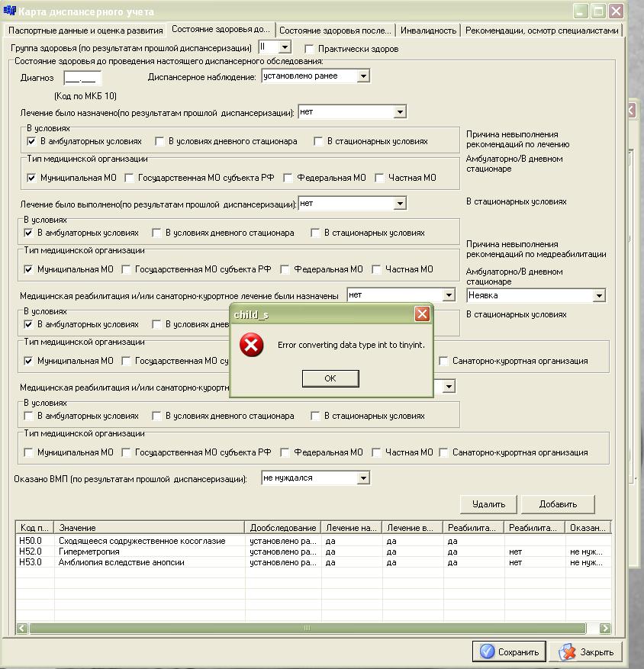
Task: Click the horizontal scrollbar thumb
Action: [307, 628]
